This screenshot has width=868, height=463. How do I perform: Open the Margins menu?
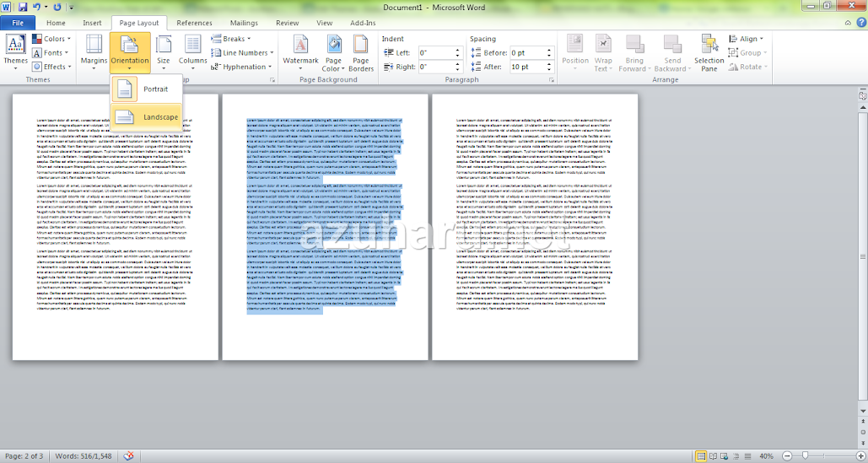point(94,52)
